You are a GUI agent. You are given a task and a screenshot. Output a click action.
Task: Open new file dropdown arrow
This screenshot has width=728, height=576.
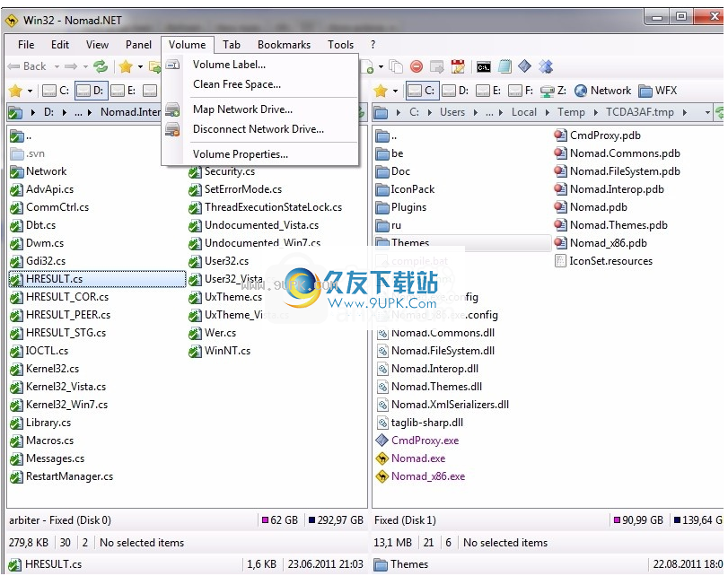[381, 66]
